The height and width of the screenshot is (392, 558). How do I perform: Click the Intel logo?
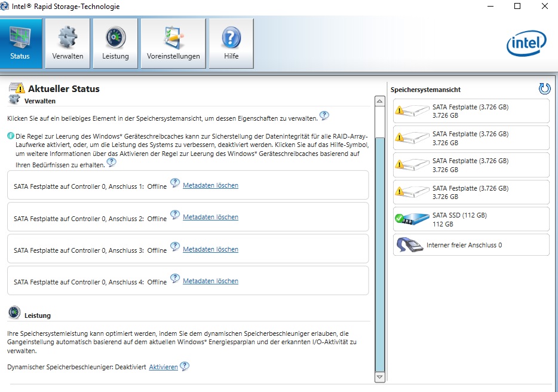tap(526, 43)
